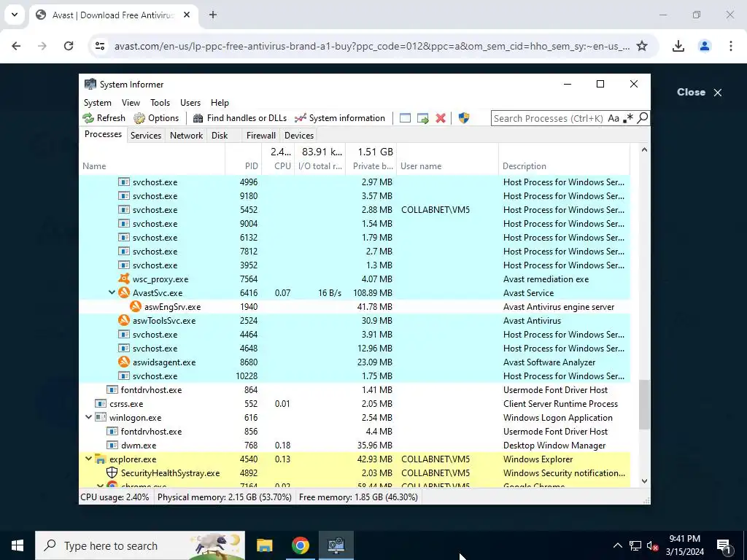The image size is (747, 560).
Task: Toggle regex search (.*) icon
Action: [628, 118]
